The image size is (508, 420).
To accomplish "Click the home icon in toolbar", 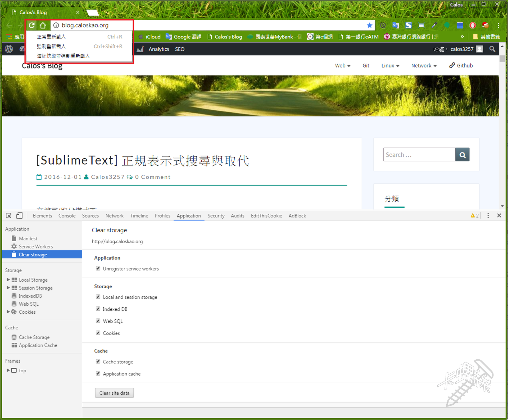I will point(43,25).
